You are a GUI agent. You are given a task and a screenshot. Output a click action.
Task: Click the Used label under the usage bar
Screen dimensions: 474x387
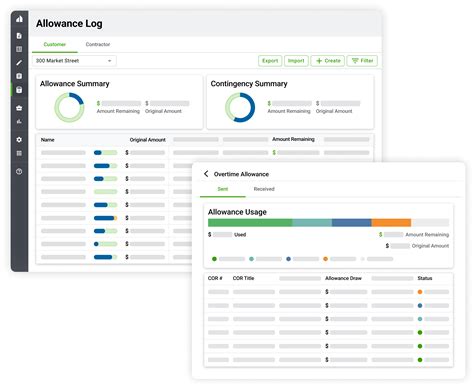pyautogui.click(x=240, y=235)
